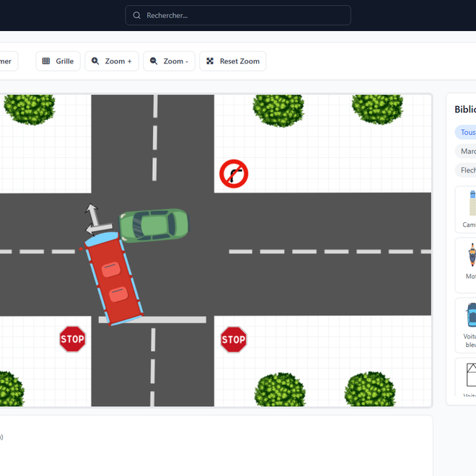Switch to the Marquages filter tab
Image resolution: width=476 pixels, height=476 pixels.
point(467,151)
